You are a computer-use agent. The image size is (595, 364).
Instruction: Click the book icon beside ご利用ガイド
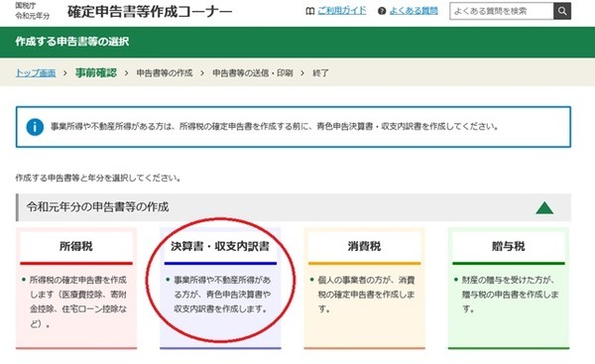coord(310,11)
